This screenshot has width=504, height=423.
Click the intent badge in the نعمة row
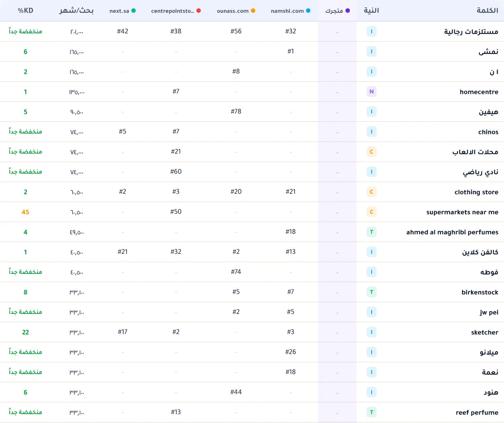(371, 372)
